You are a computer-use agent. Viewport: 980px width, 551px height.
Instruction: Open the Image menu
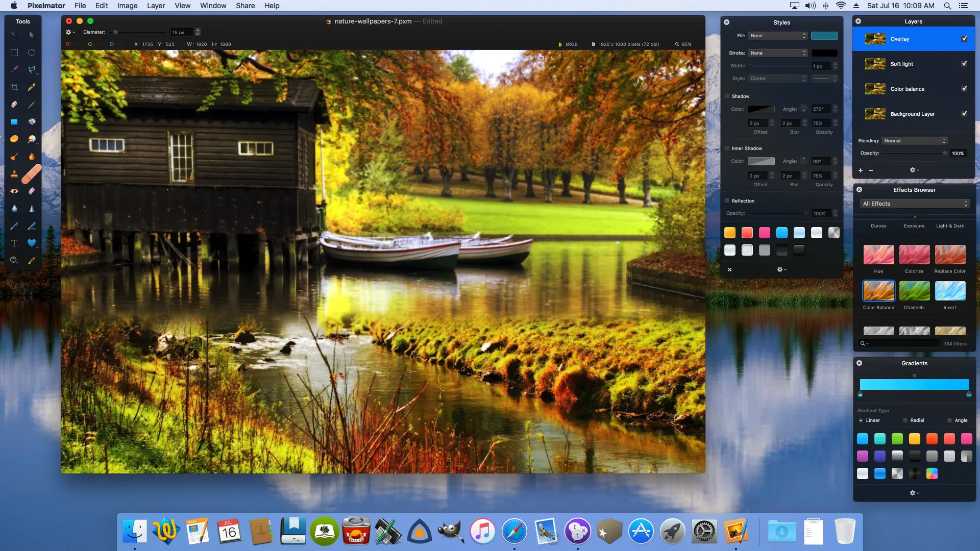(127, 6)
